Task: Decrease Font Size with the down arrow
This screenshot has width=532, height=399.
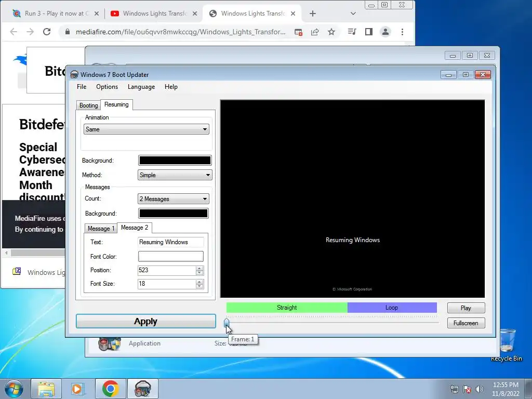Action: [x=199, y=286]
